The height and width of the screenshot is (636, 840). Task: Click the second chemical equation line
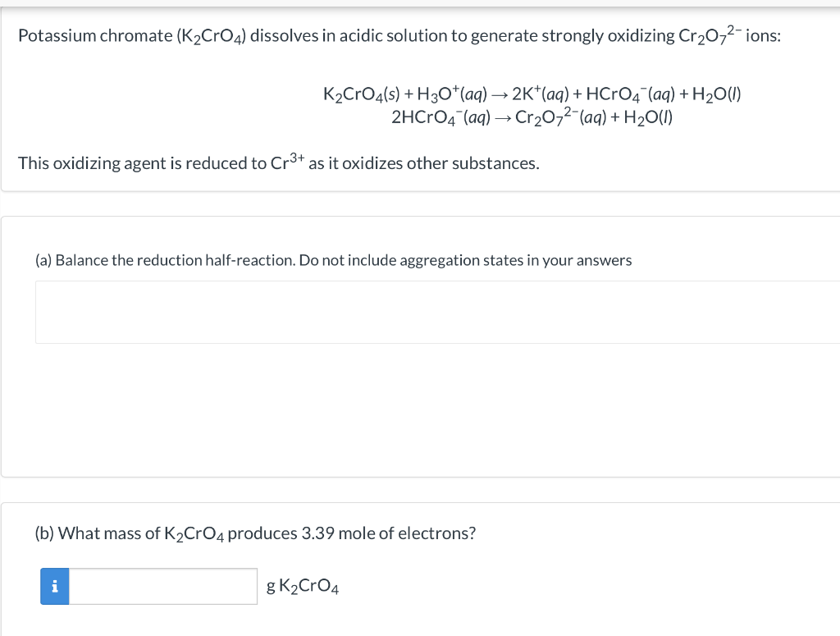(x=532, y=117)
